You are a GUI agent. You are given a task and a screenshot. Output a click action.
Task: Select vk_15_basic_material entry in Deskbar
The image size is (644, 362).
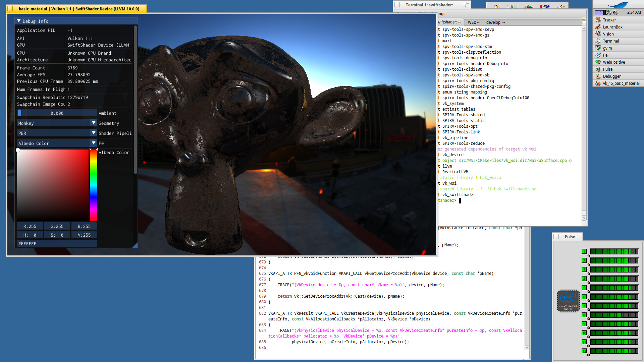click(618, 83)
